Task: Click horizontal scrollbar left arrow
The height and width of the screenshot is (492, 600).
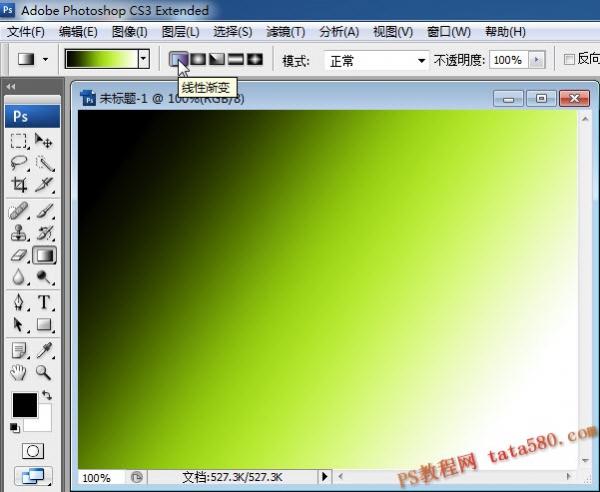Action: click(341, 476)
